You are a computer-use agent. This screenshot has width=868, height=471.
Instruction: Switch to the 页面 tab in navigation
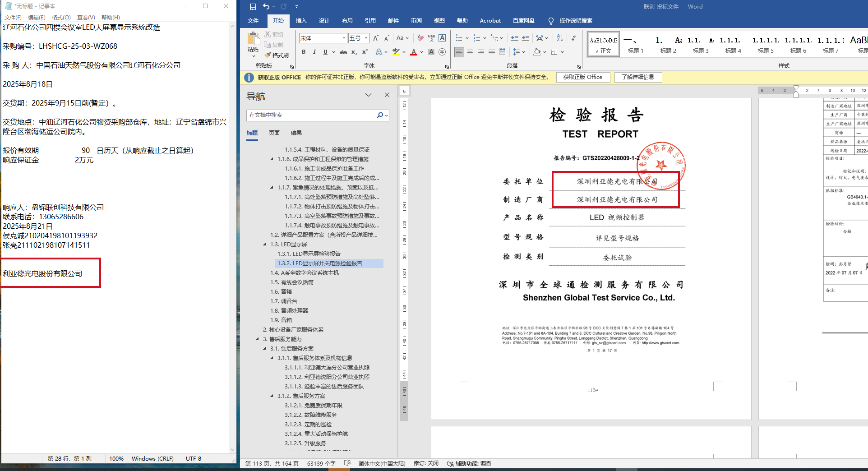(274, 133)
